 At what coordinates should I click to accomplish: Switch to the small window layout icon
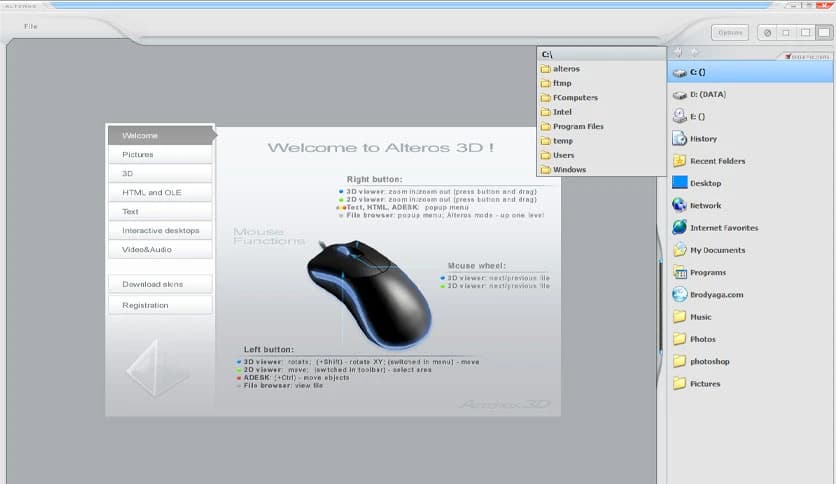[786, 33]
